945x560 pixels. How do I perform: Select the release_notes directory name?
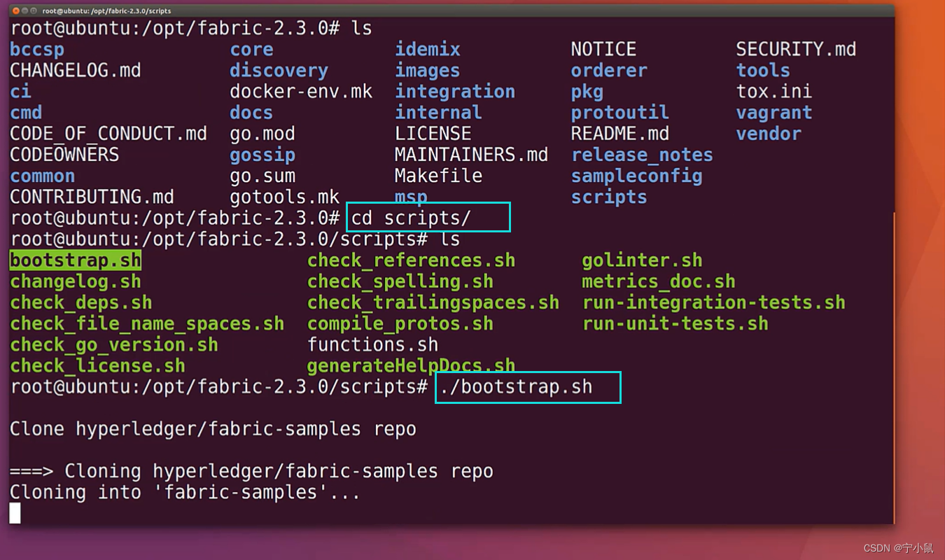[x=642, y=155]
